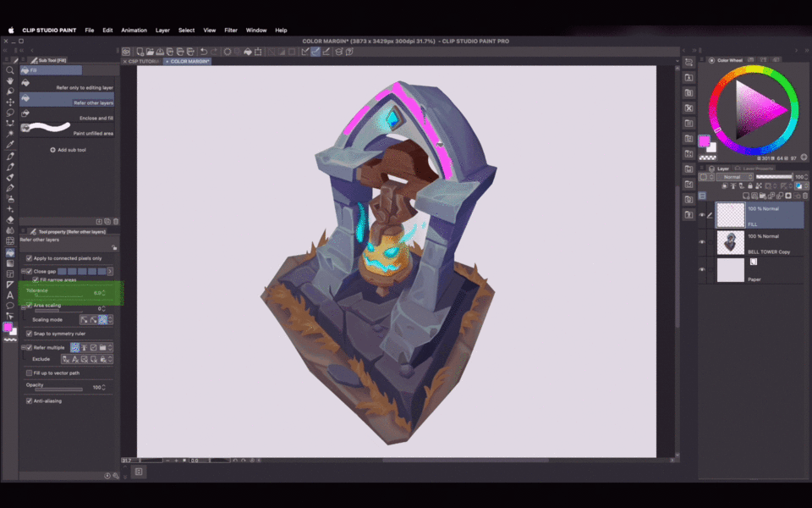Click the pink main color swatch in Color Wheel
812x508 pixels.
(705, 141)
